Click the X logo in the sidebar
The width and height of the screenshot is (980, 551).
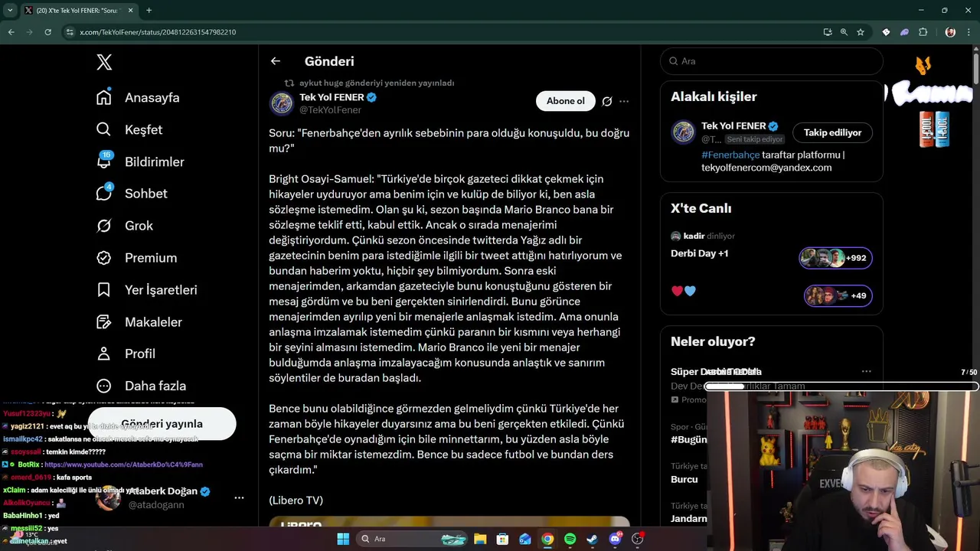pos(104,62)
